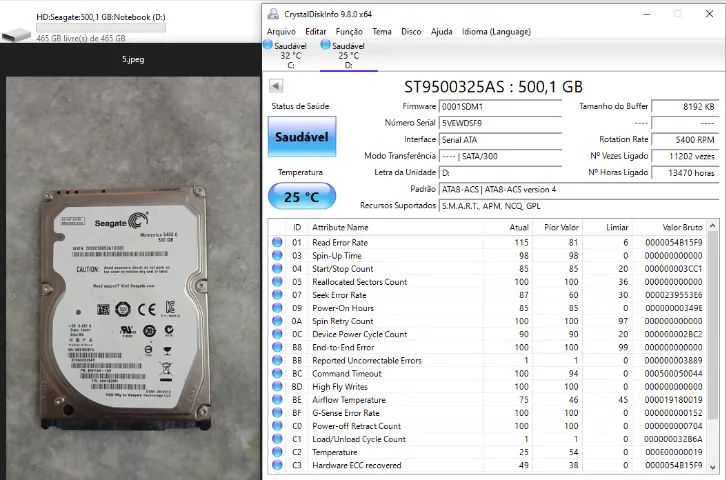Image resolution: width=726 pixels, height=480 pixels.
Task: Open the Disco menu
Action: 411,31
